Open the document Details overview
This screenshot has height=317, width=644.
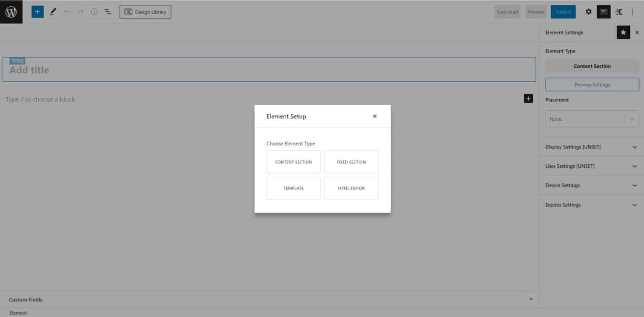tap(94, 12)
